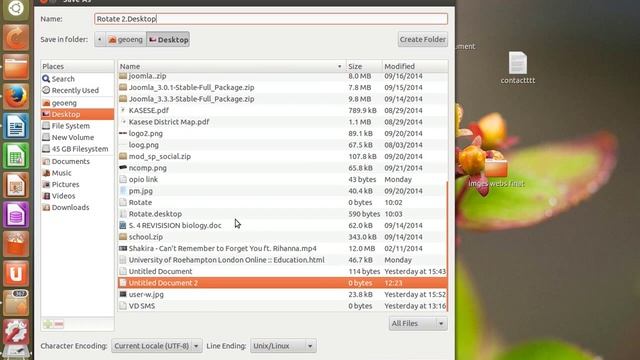Open Documents bookmark in Places
This screenshot has width=640, height=360.
77,161
